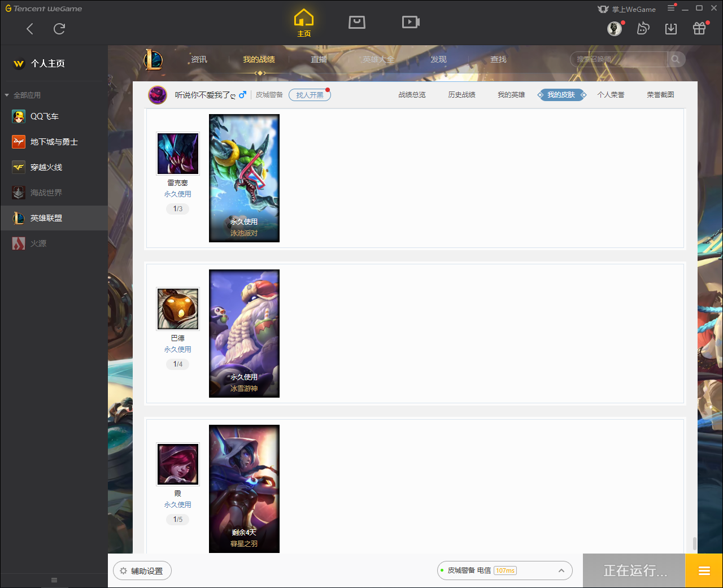This screenshot has width=723, height=588.
Task: Click the mobile 掌上WeGame link
Action: click(x=627, y=9)
